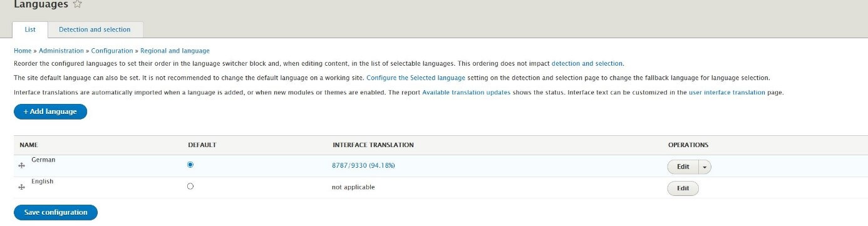Switch to the List tab
Screen dimensions: 868x226
[x=30, y=29]
